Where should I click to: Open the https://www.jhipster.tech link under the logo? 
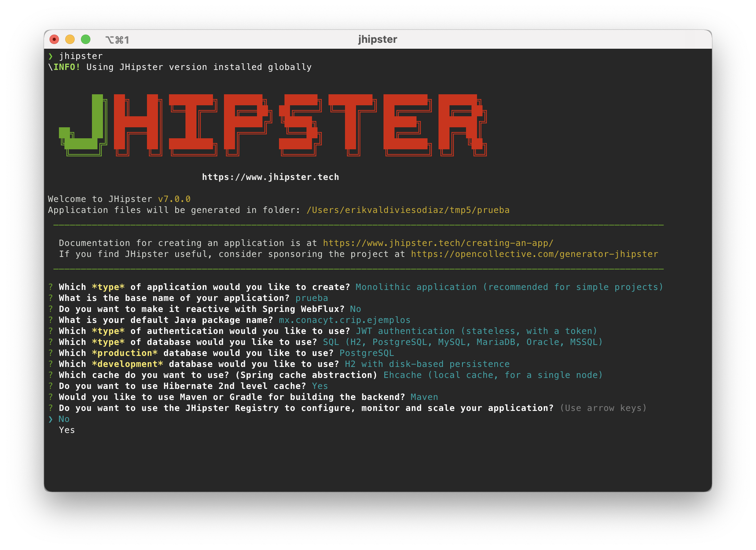(270, 177)
